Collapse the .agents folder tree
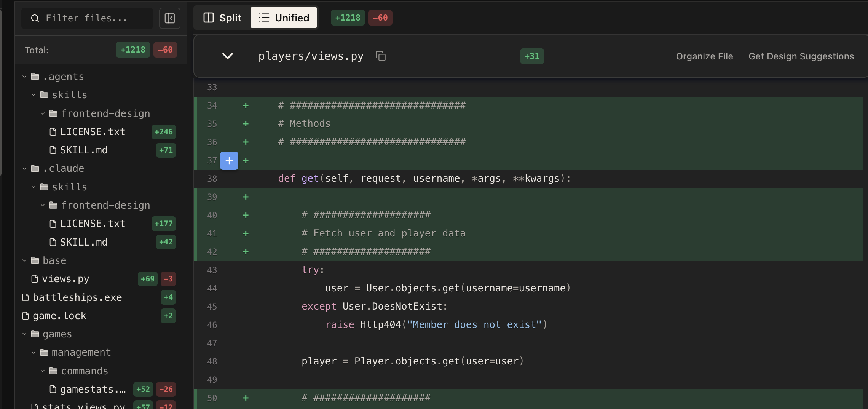Screen dimensions: 868x409 pyautogui.click(x=24, y=76)
